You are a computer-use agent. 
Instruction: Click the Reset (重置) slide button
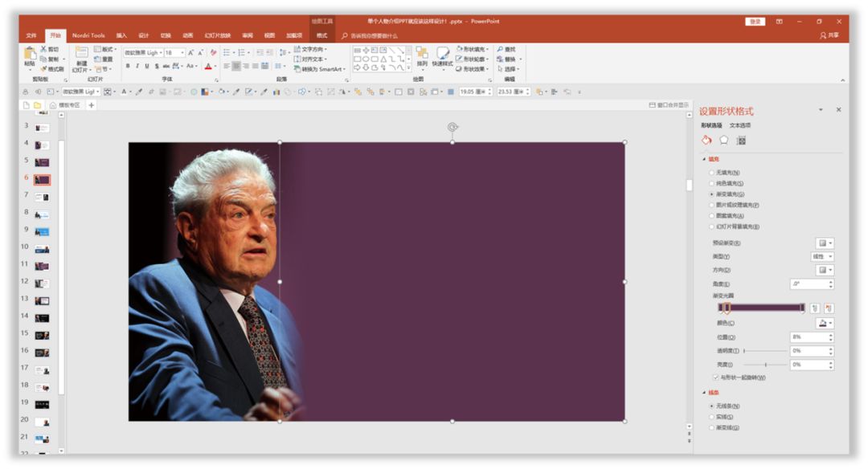[104, 59]
